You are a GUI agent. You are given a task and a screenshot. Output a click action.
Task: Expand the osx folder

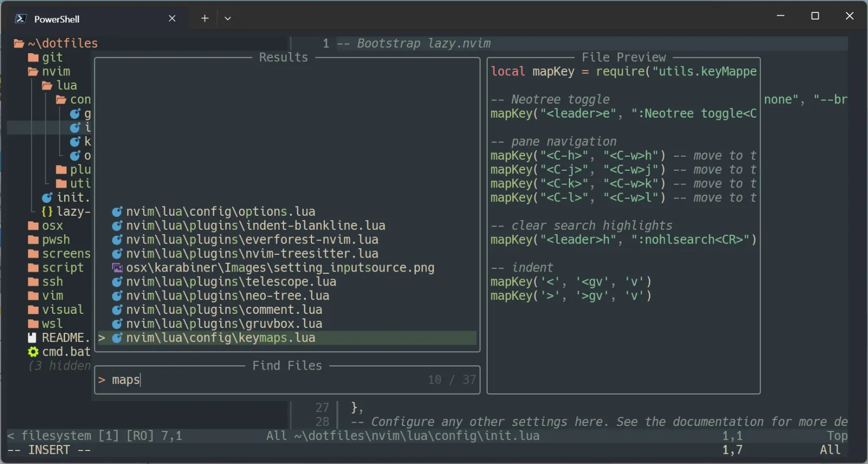point(46,226)
